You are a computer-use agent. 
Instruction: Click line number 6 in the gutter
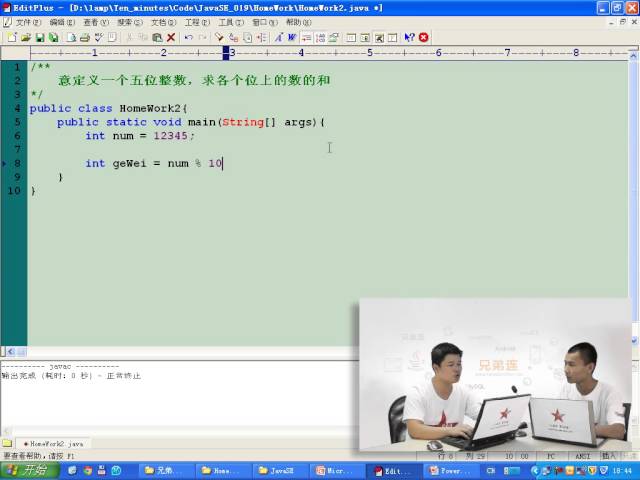17,136
